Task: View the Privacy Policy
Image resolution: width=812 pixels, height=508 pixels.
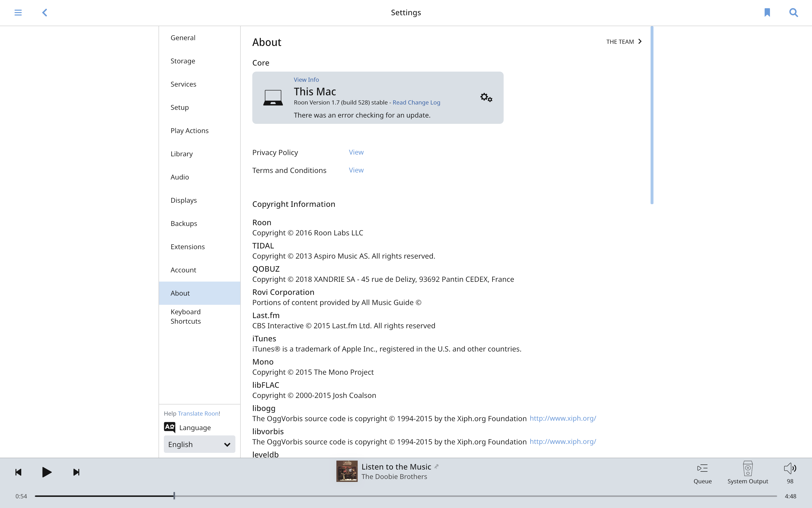Action: 356,152
